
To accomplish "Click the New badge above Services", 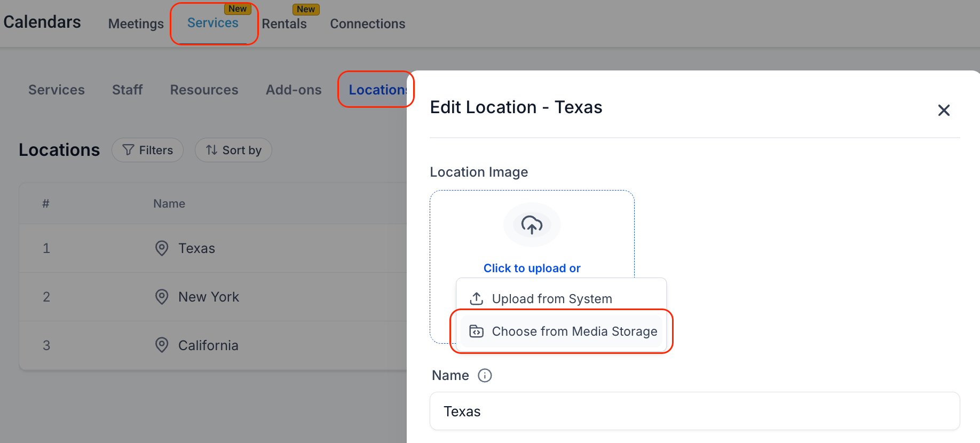I will [238, 9].
